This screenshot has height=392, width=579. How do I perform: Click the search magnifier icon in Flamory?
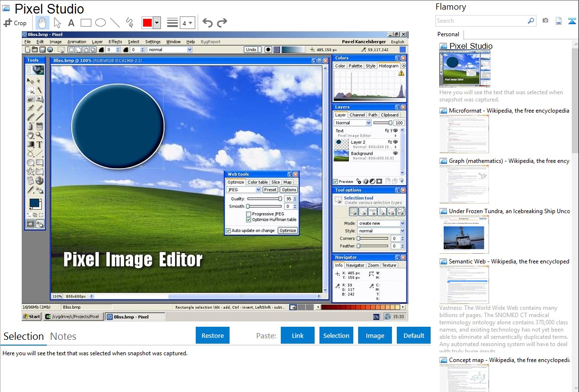pyautogui.click(x=531, y=21)
